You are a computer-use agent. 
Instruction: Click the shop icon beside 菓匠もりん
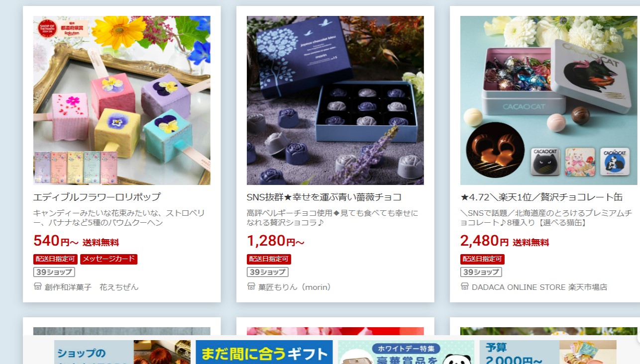[x=251, y=286]
